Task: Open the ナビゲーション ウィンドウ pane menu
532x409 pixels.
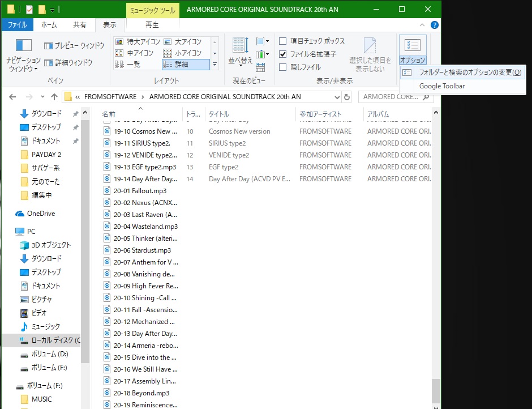Action: click(x=23, y=55)
